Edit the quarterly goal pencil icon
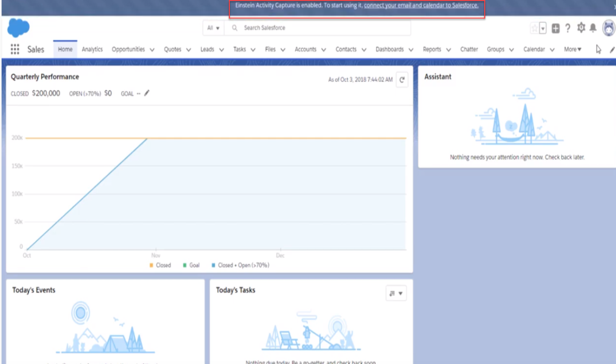616x364 pixels. point(147,93)
